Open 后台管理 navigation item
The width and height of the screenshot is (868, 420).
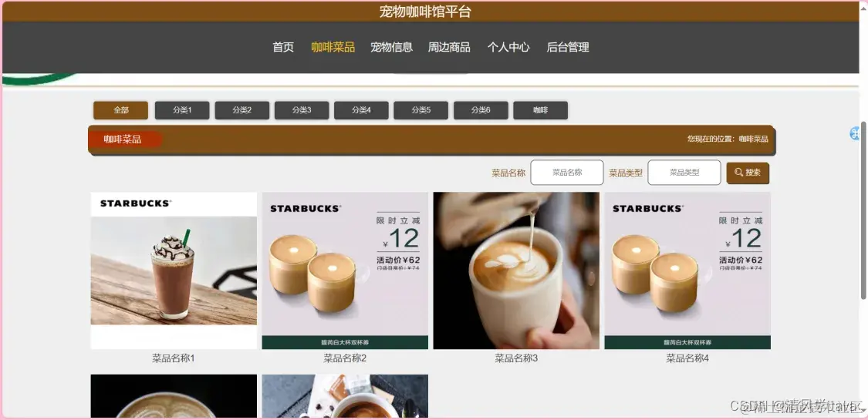(x=568, y=48)
